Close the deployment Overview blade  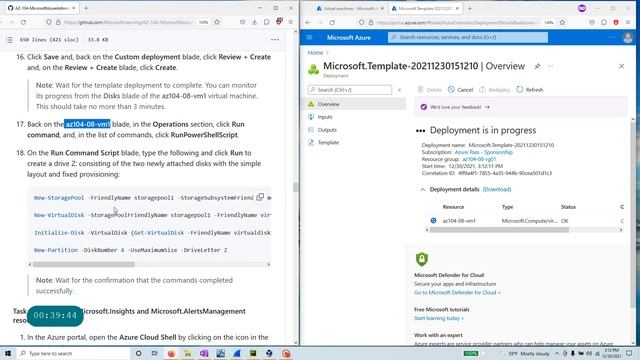pos(621,66)
